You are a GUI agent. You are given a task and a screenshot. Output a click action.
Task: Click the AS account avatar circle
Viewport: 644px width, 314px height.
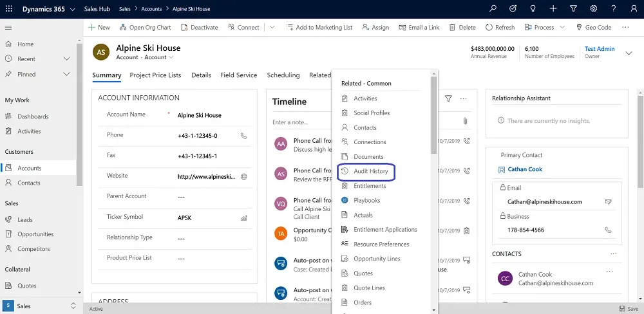pyautogui.click(x=101, y=52)
